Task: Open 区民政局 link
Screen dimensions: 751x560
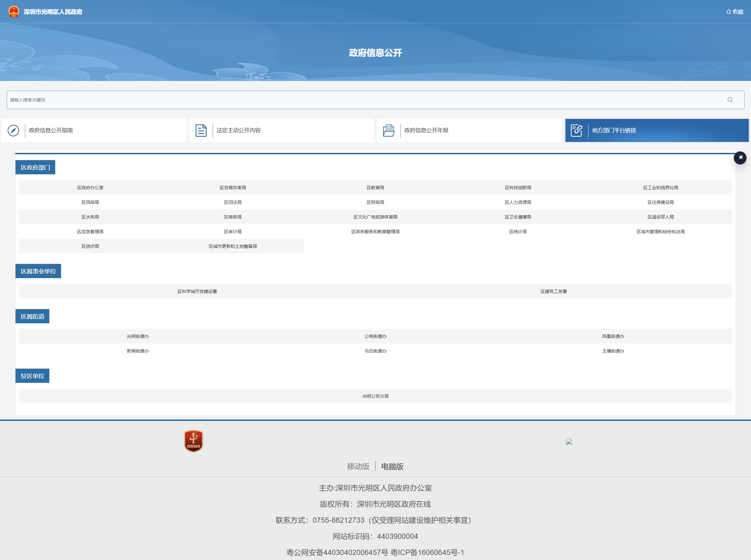Action: point(90,202)
